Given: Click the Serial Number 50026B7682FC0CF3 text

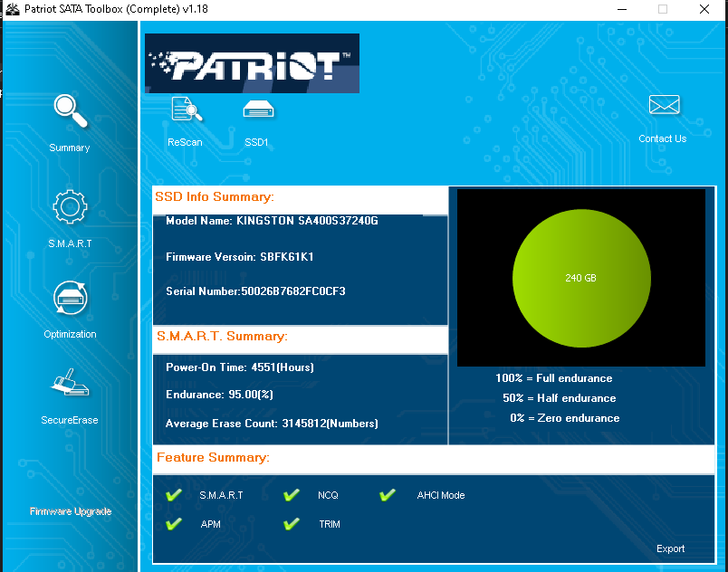Looking at the screenshot, I should click(256, 291).
